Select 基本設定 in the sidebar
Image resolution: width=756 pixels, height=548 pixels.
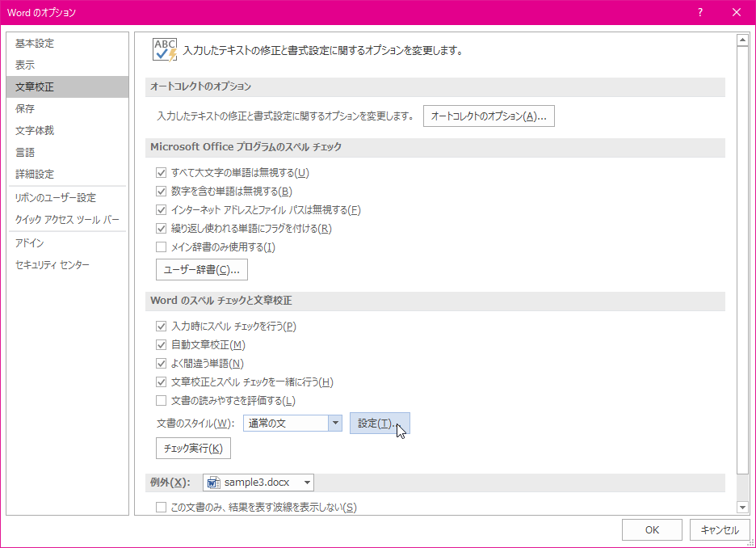68,44
